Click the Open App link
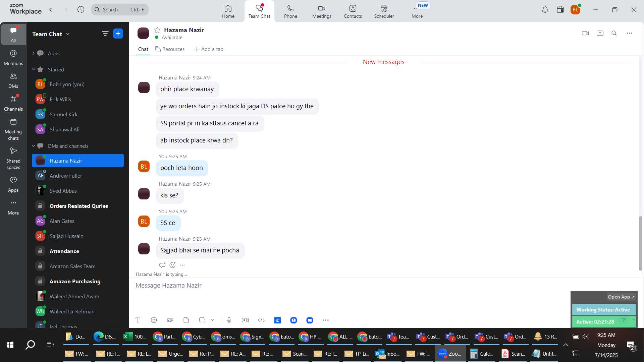The width and height of the screenshot is (644, 362). (x=621, y=297)
